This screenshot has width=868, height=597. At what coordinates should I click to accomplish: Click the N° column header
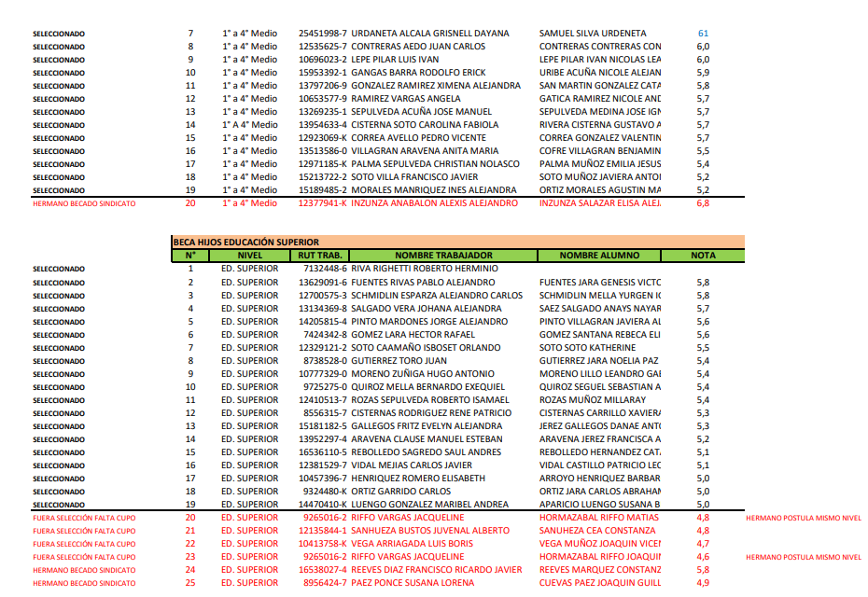click(190, 255)
